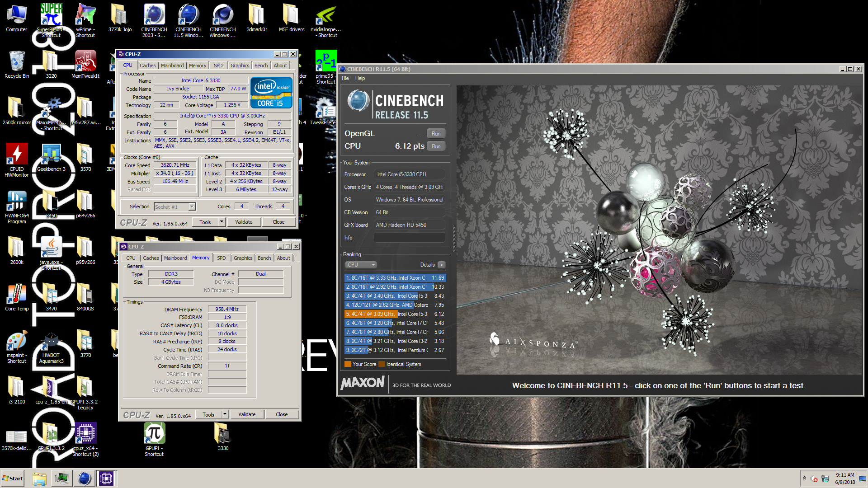Launch Core Temp desktop icon
This screenshot has height=488, width=868.
[x=17, y=297]
